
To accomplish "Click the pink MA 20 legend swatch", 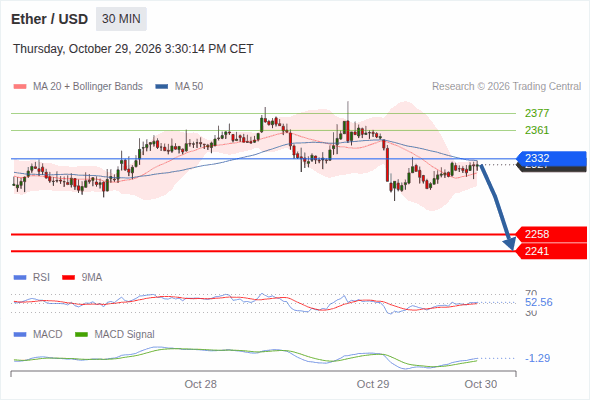I will [20, 87].
